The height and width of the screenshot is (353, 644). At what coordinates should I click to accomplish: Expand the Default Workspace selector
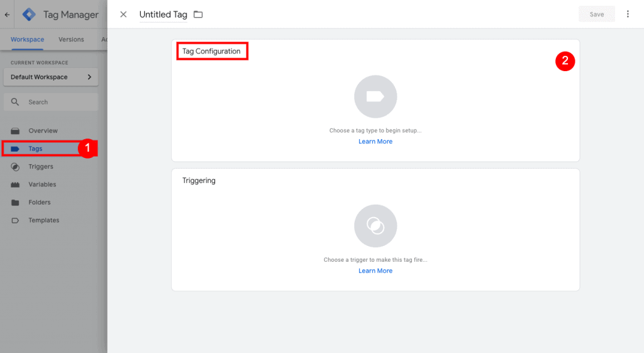click(x=51, y=77)
